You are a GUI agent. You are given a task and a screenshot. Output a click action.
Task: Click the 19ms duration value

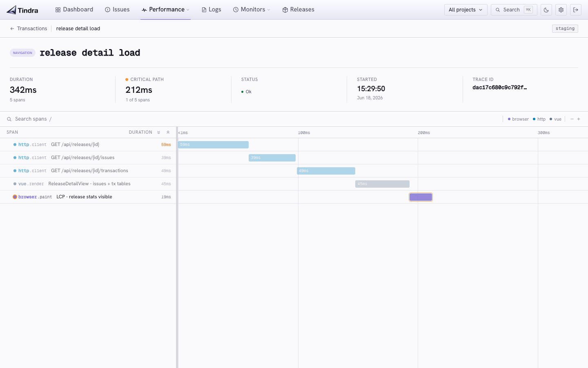(x=166, y=197)
